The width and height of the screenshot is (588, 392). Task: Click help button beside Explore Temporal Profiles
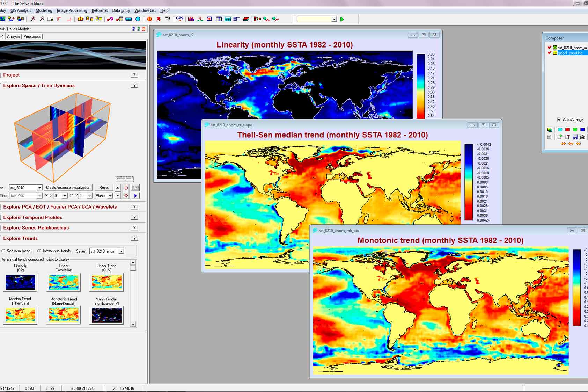[x=134, y=217]
